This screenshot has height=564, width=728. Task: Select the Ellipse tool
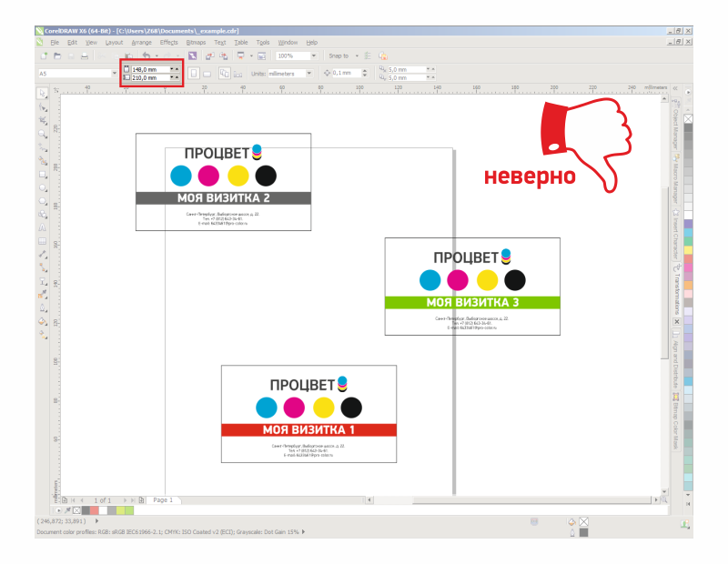coord(43,188)
